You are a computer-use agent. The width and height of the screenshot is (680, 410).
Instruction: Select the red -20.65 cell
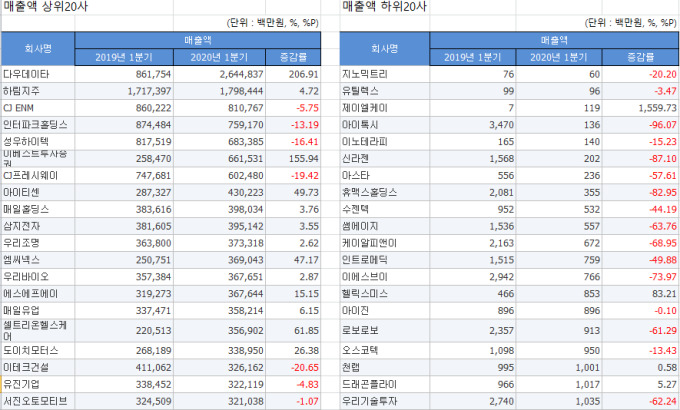293,367
